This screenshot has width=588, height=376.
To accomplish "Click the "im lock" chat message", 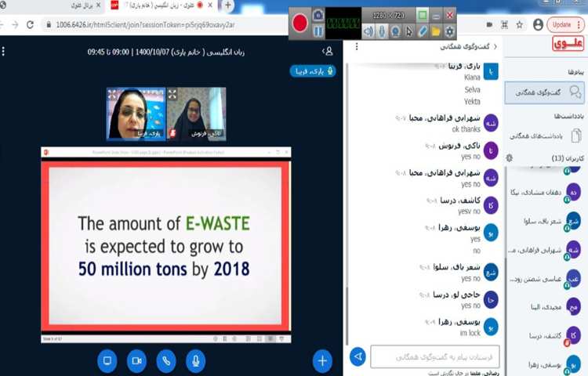I will coord(470,333).
